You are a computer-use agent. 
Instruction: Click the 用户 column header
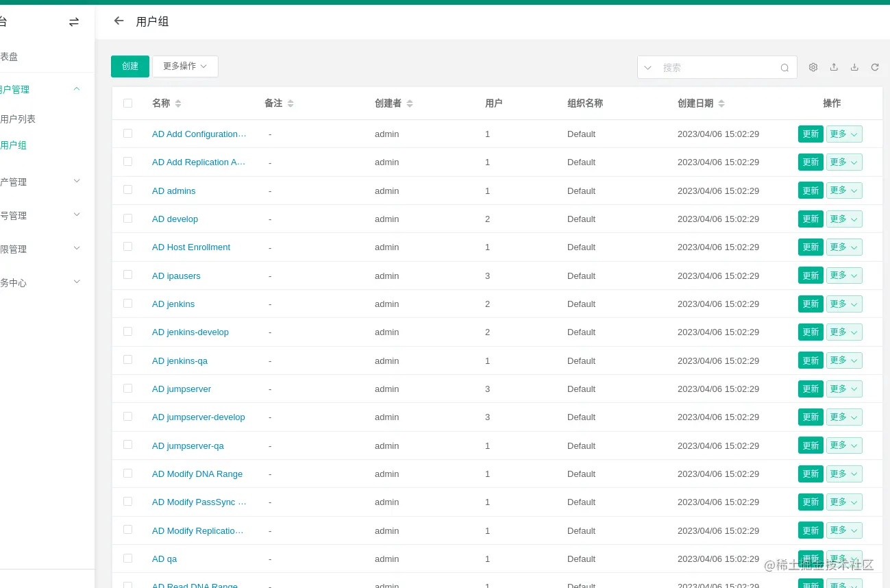pos(493,103)
